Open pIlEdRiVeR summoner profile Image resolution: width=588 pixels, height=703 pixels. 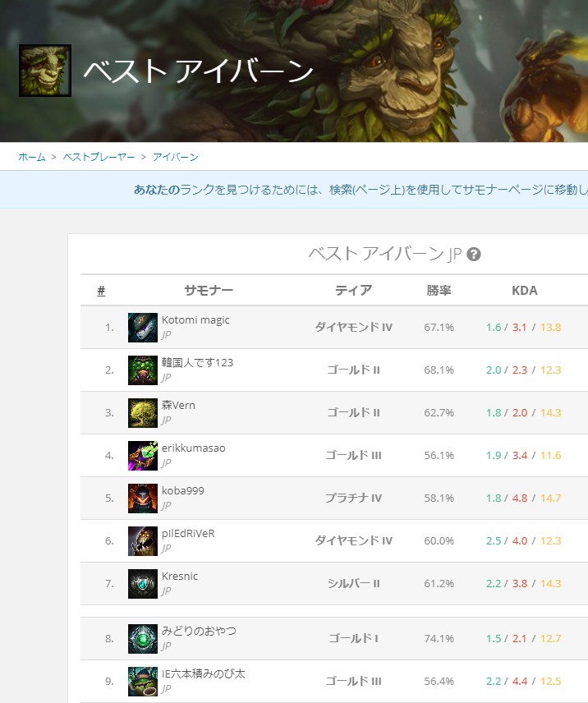tap(188, 534)
